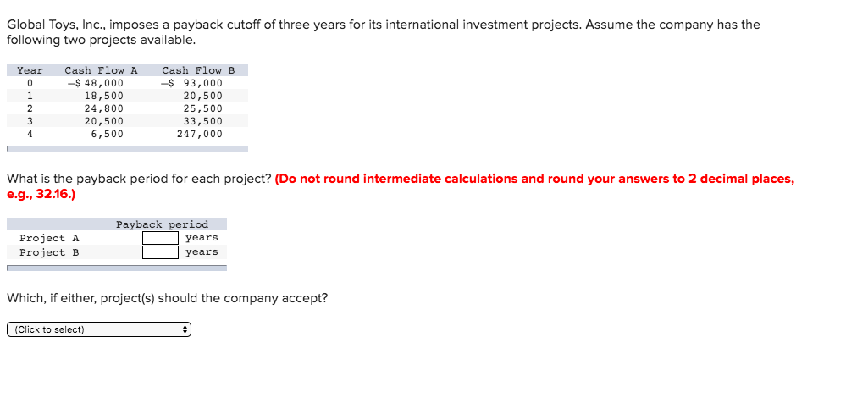Click the 247,000 year-four cash flow value
868x409 pixels.
199,134
